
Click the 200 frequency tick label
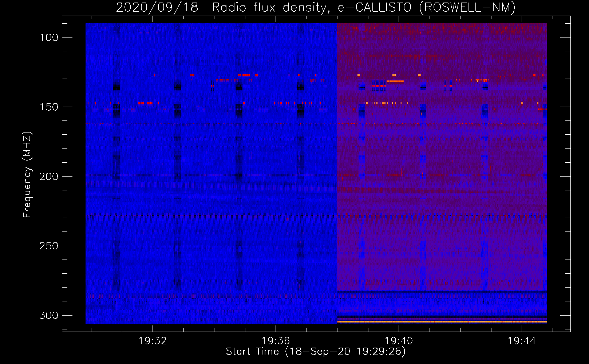click(49, 177)
